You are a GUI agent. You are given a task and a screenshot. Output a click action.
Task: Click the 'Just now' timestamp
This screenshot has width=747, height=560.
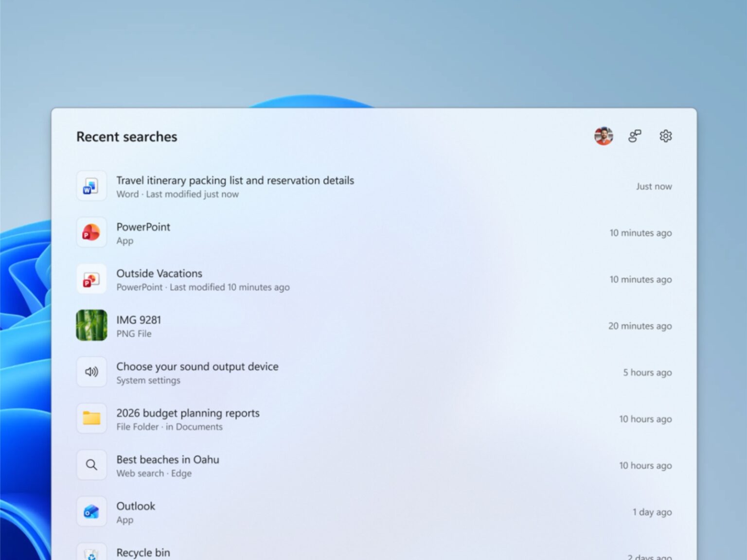pyautogui.click(x=654, y=186)
